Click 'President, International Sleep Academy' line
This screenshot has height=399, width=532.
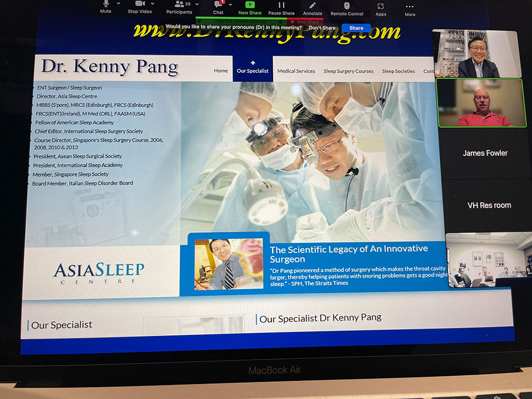pyautogui.click(x=78, y=165)
